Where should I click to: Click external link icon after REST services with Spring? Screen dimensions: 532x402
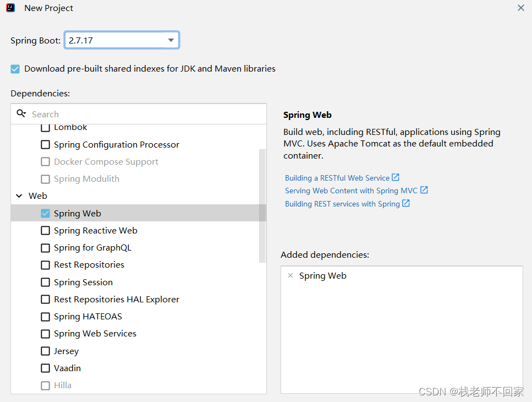pos(406,203)
